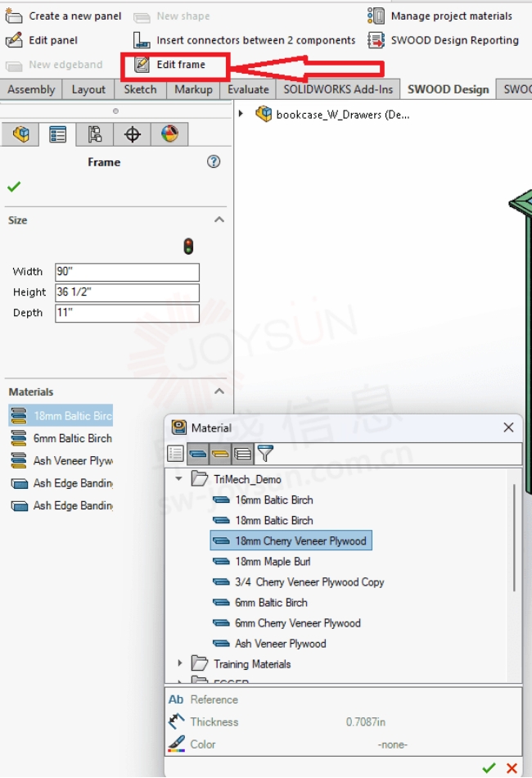The height and width of the screenshot is (778, 532).
Task: Select 16mm Baltic Birch material
Action: tap(264, 500)
